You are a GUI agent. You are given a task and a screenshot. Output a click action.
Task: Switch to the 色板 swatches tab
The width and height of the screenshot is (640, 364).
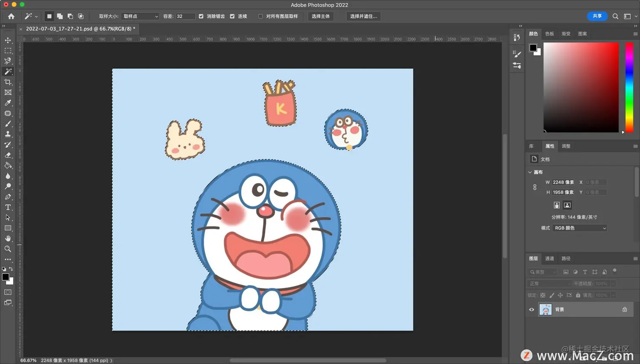(549, 34)
